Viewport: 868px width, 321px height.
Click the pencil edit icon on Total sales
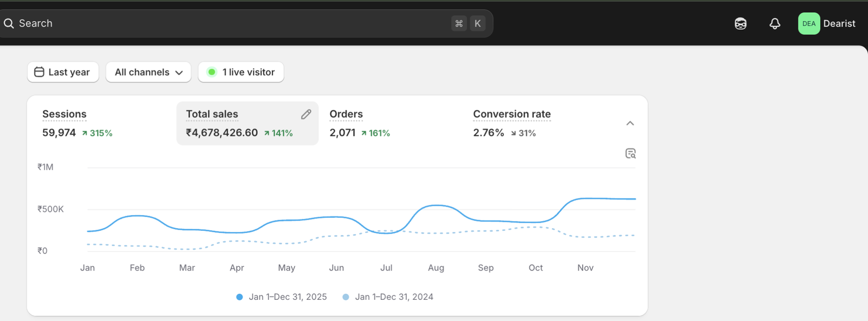pos(306,114)
